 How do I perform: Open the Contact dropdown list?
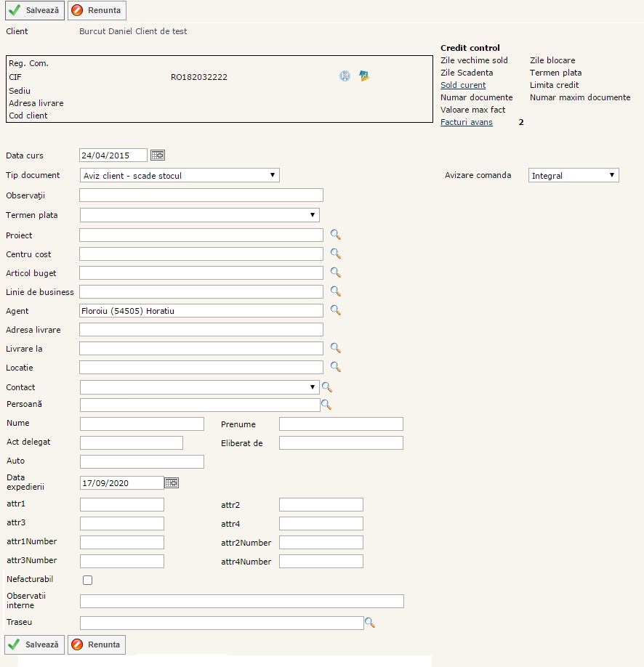click(x=199, y=387)
